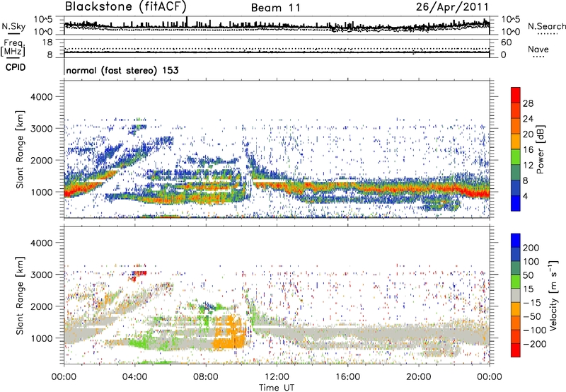566x392 pixels.
Task: Click the red high-velocity echo near 3000 km
Action: (x=139, y=273)
